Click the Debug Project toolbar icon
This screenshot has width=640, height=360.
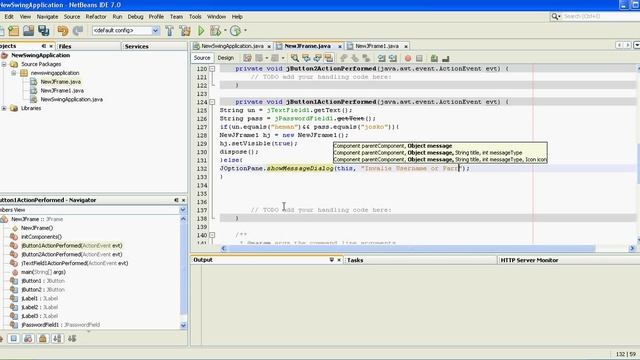[215, 31]
